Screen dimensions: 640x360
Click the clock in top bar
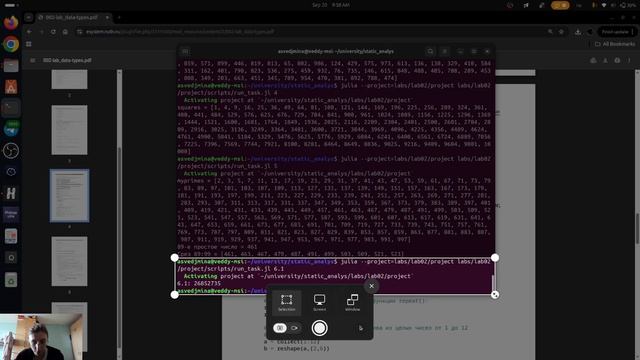click(331, 5)
